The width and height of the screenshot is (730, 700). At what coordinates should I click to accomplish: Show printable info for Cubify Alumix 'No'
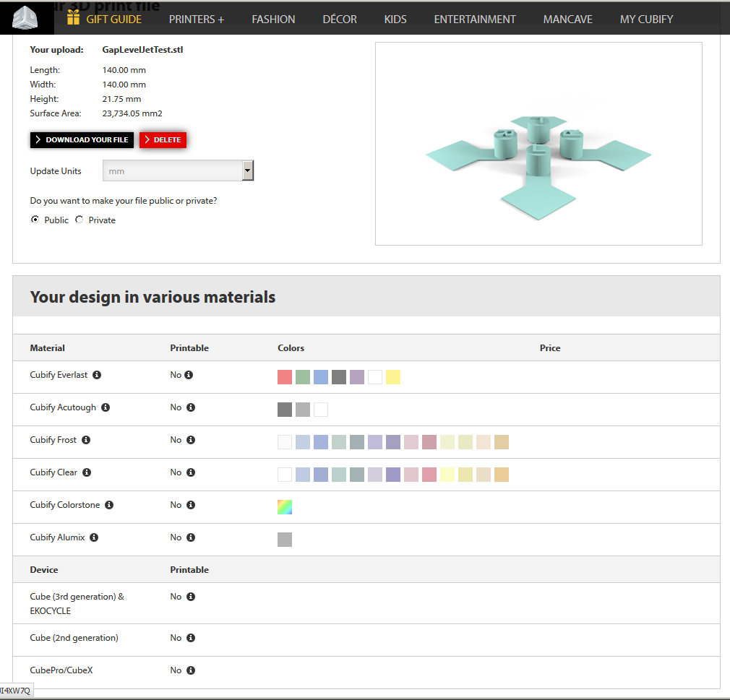click(191, 538)
